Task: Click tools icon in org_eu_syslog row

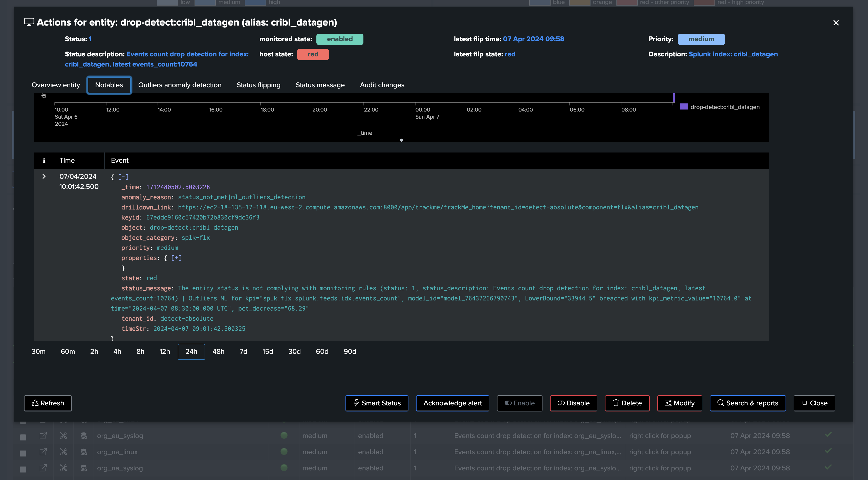Action: coord(63,435)
